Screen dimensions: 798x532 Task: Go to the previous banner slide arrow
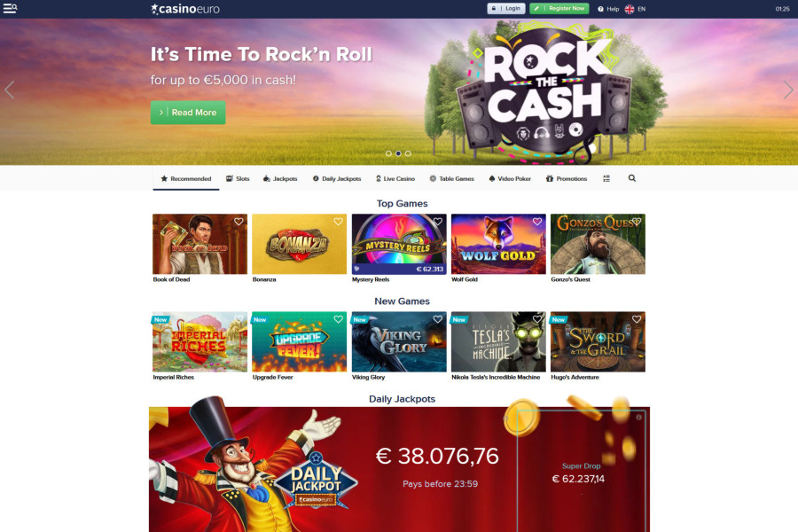tap(9, 90)
